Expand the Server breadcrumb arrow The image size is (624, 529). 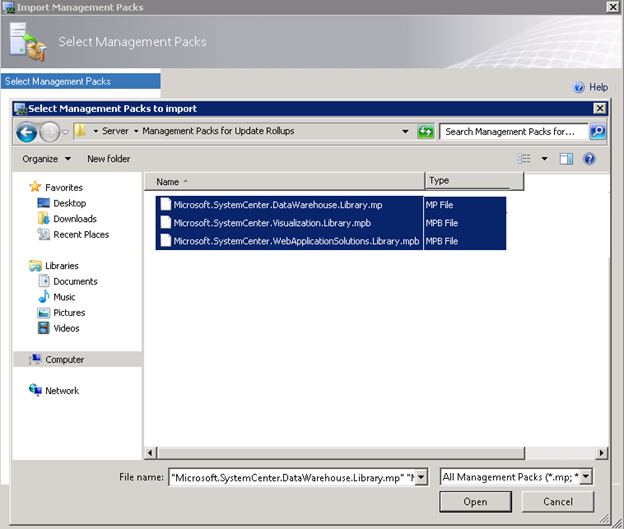point(96,131)
